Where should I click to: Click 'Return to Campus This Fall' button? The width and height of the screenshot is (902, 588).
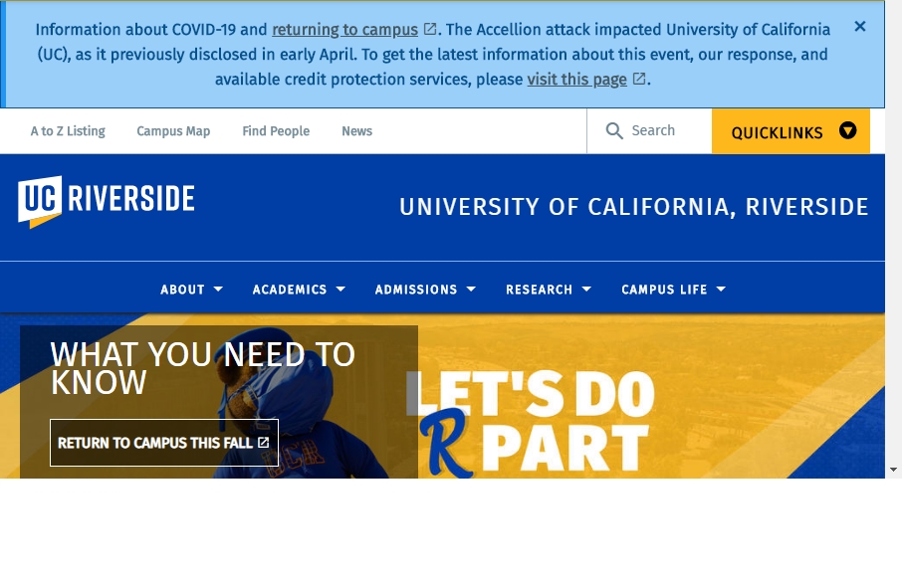click(164, 443)
